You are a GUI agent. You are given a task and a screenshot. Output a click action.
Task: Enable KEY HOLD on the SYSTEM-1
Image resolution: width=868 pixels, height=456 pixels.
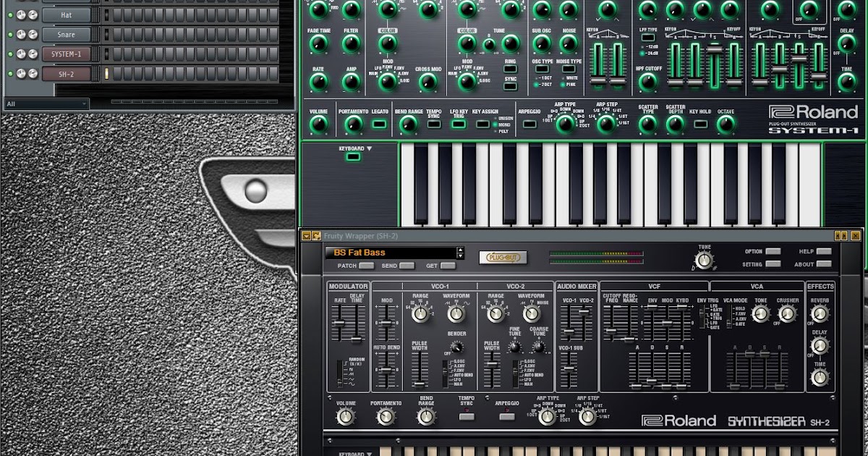click(700, 122)
